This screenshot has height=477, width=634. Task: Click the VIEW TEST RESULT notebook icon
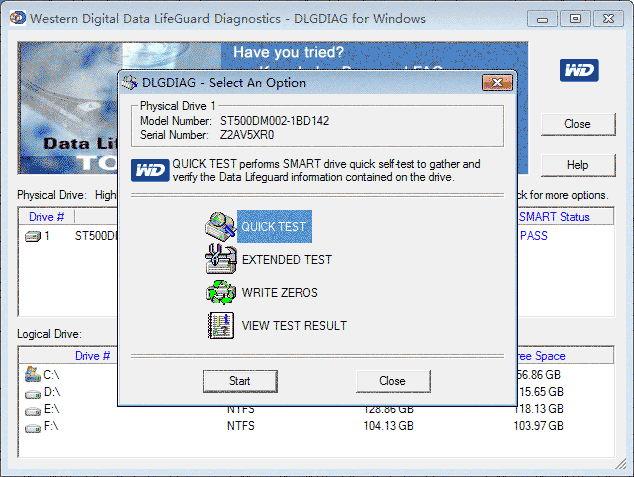coord(221,325)
